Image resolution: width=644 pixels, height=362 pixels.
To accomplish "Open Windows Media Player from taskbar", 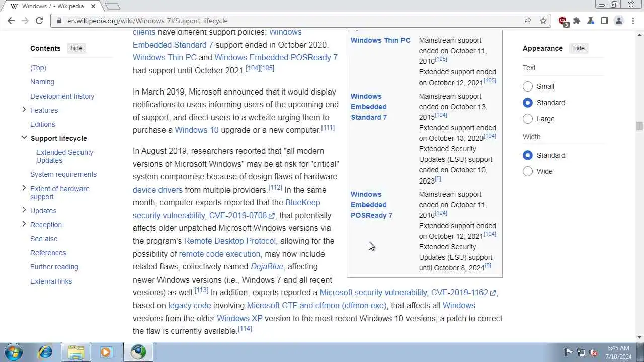I will tap(106, 352).
